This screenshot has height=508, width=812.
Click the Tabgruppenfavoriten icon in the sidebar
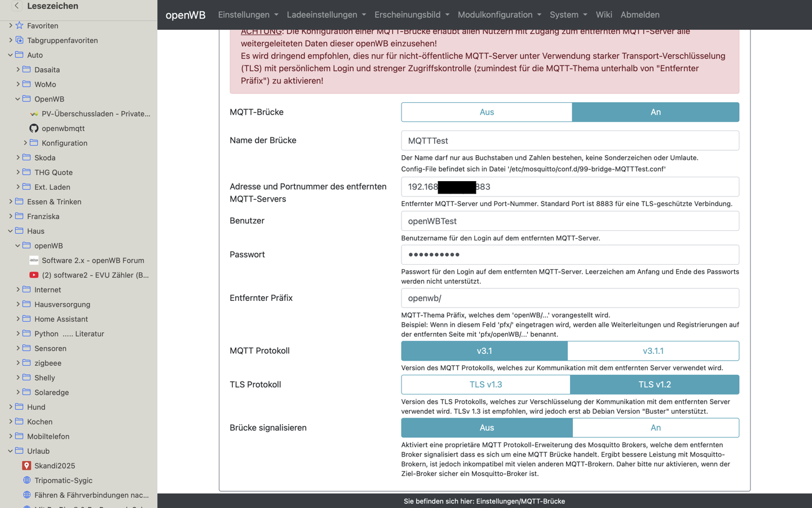pos(19,40)
